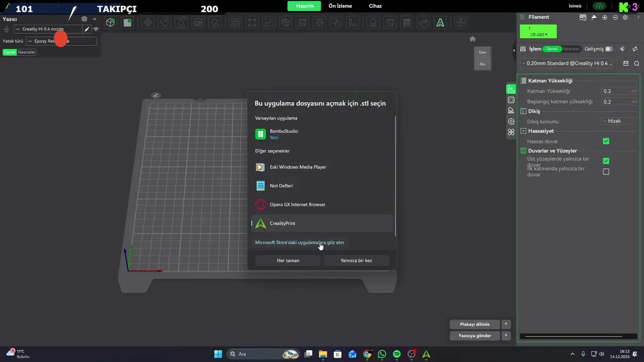Add a filament with plus icon

click(x=605, y=17)
